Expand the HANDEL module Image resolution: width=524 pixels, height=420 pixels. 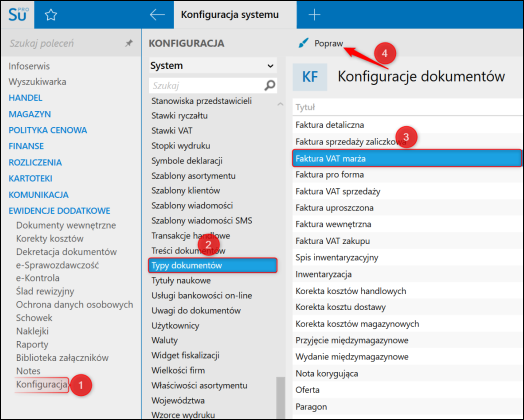pos(26,98)
